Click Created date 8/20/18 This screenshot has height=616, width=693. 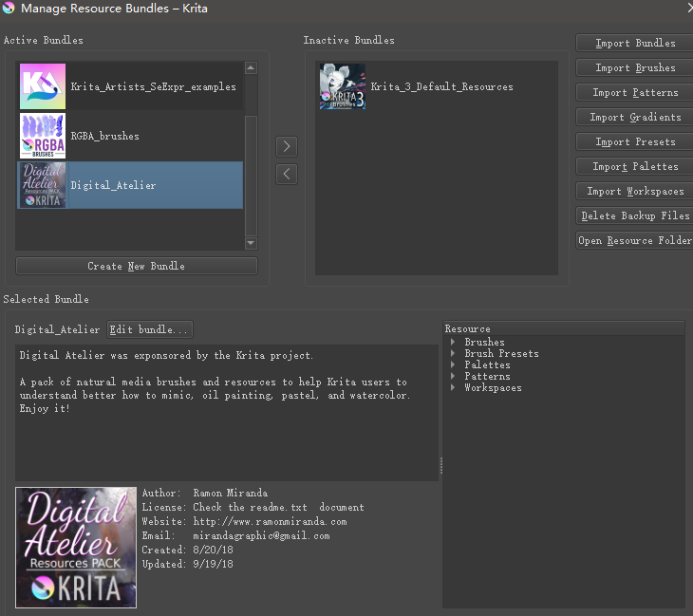click(x=213, y=550)
